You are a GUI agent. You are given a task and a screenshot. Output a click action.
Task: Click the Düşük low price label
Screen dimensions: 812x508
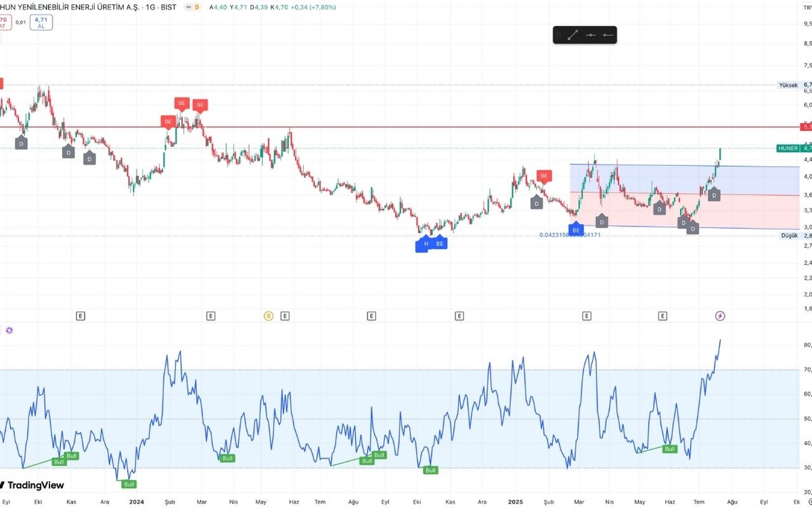(x=790, y=235)
